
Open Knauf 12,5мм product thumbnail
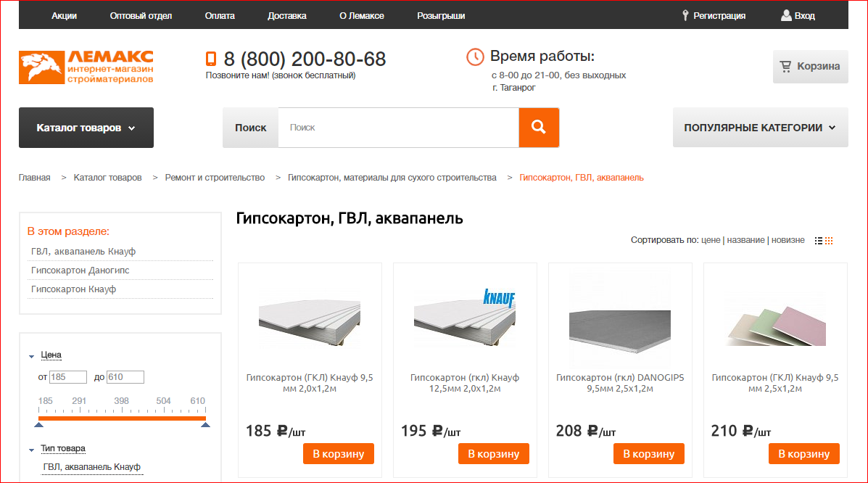464,318
